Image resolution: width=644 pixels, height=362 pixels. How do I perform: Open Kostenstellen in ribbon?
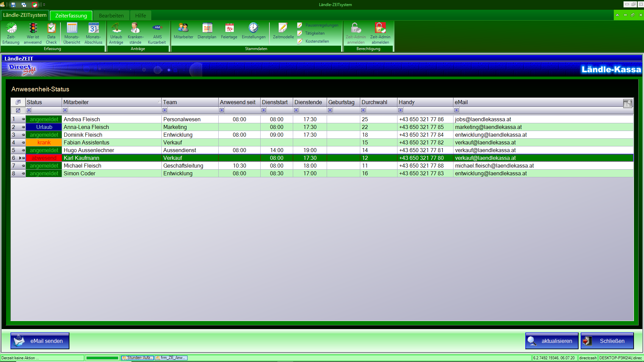[x=313, y=41]
